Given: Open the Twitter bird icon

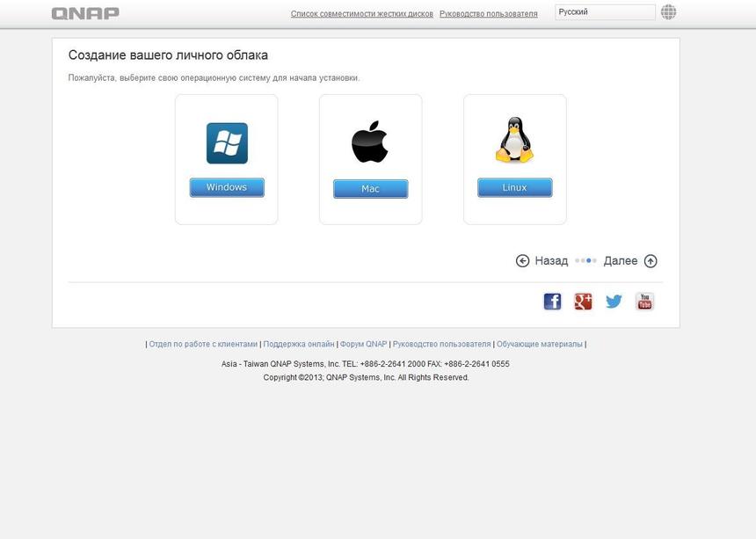Looking at the screenshot, I should tap(614, 302).
